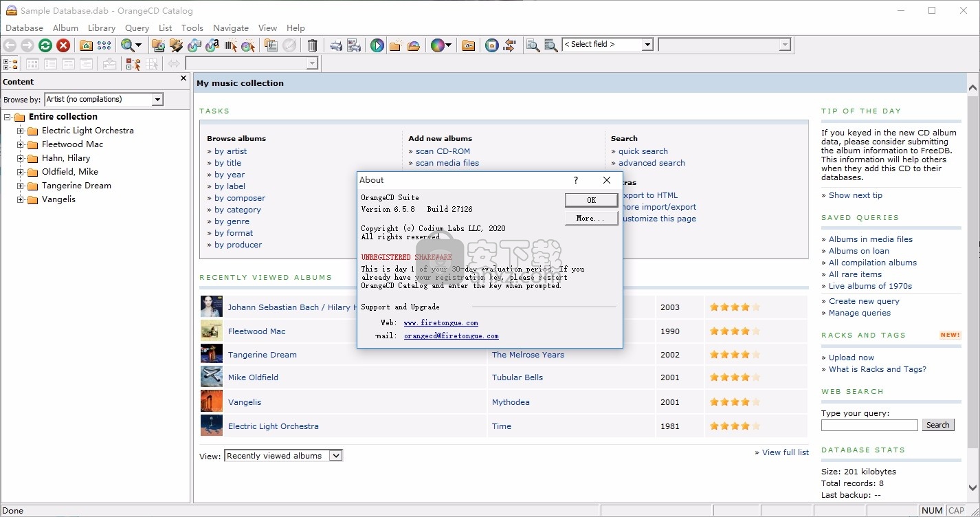
Task: Click the green play button icon
Action: [377, 45]
